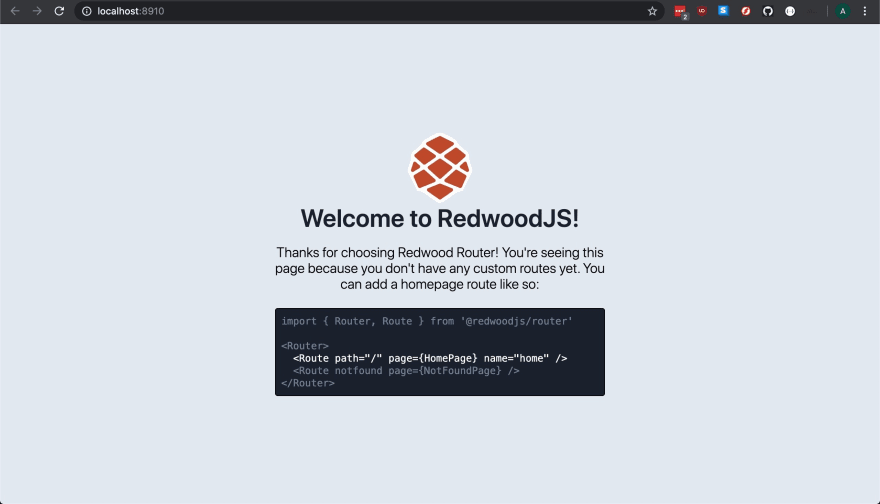Click the 'Thanks for choosing Redwood Router!' paragraph
The image size is (880, 504).
[x=440, y=268]
